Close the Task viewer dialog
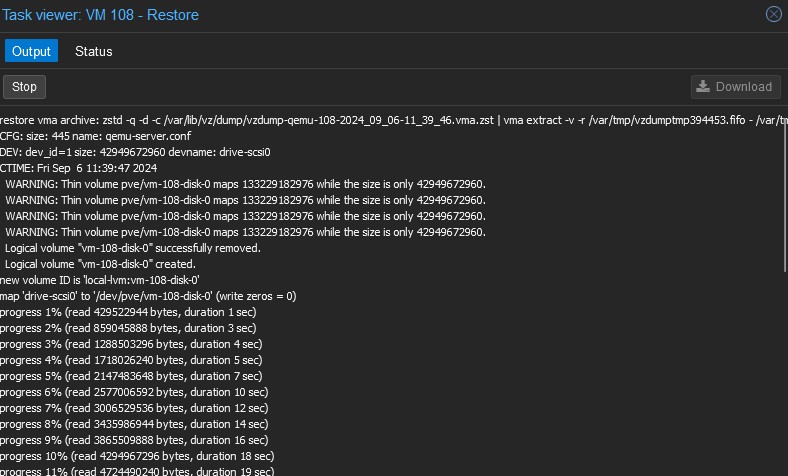This screenshot has width=788, height=476. click(x=773, y=14)
